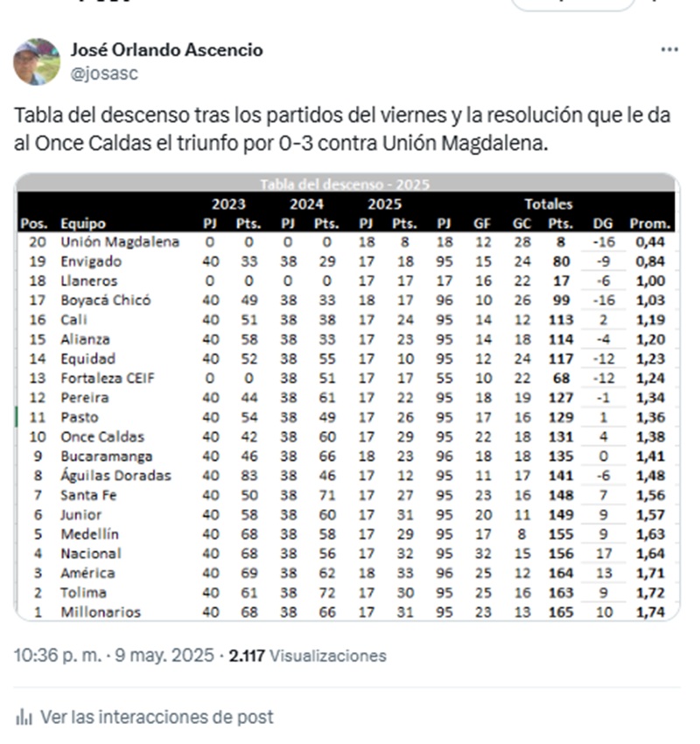Open José Orlando Ascencio's profile avatar
The width and height of the screenshot is (700, 744).
click(37, 61)
